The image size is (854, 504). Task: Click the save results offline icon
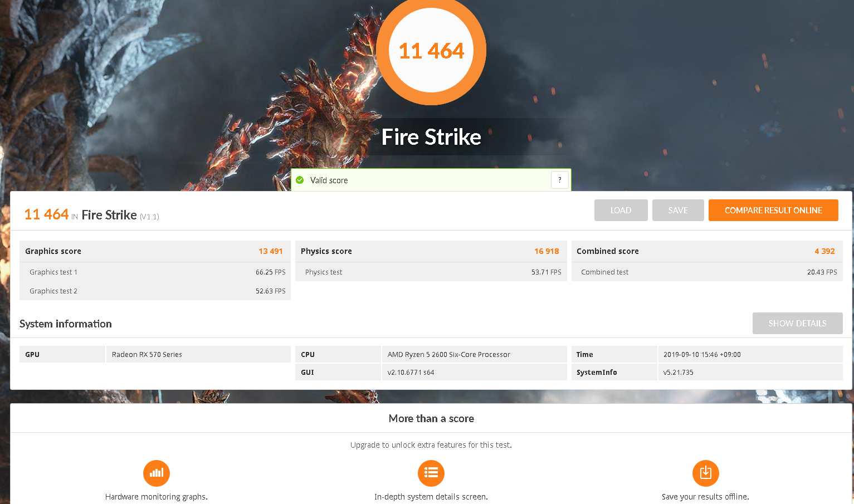(706, 473)
